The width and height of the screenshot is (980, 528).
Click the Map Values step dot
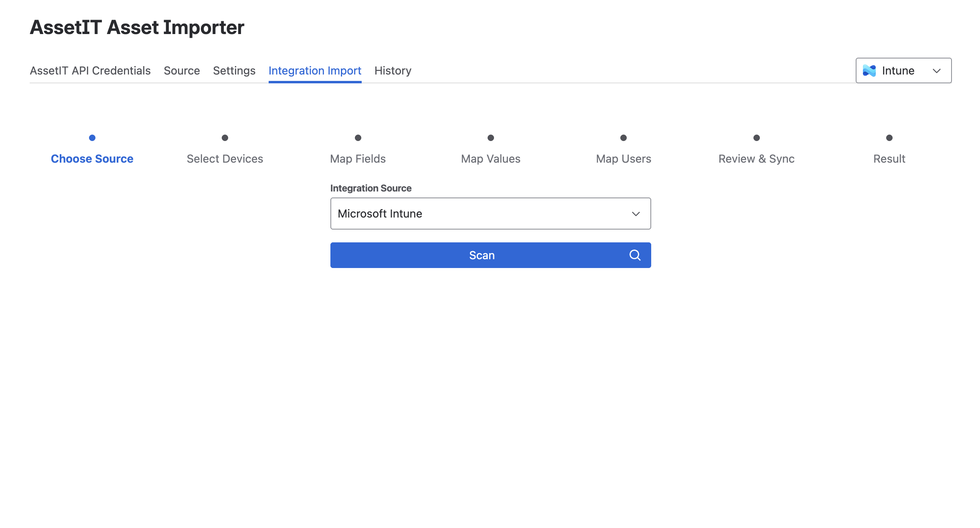[491, 138]
